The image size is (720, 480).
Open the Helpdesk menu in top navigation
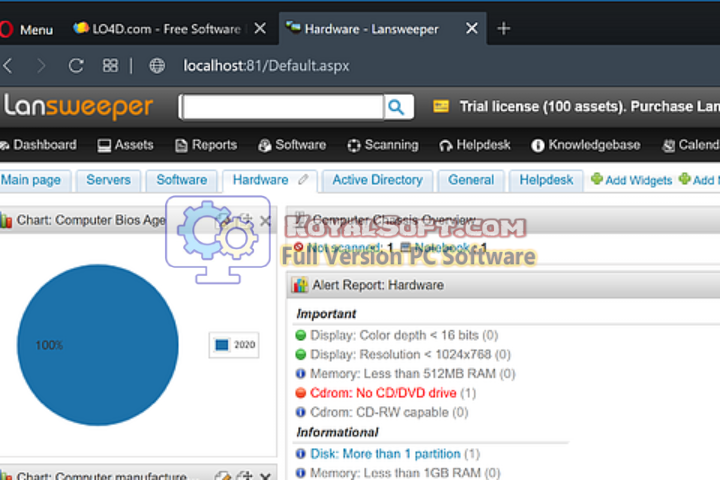click(475, 145)
